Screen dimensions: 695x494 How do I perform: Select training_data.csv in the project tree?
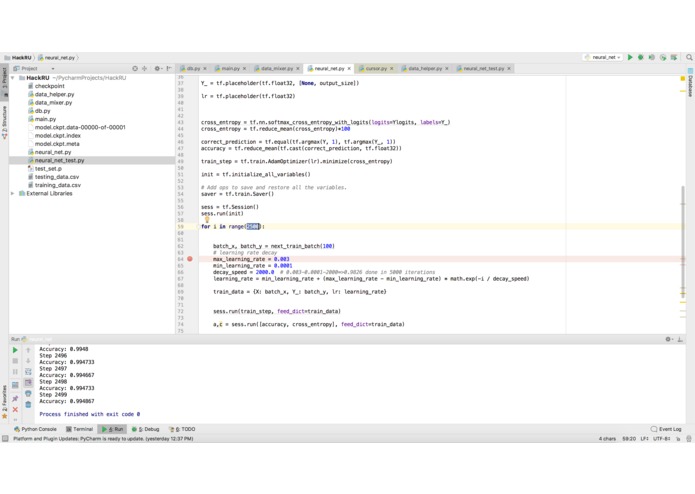tap(58, 185)
